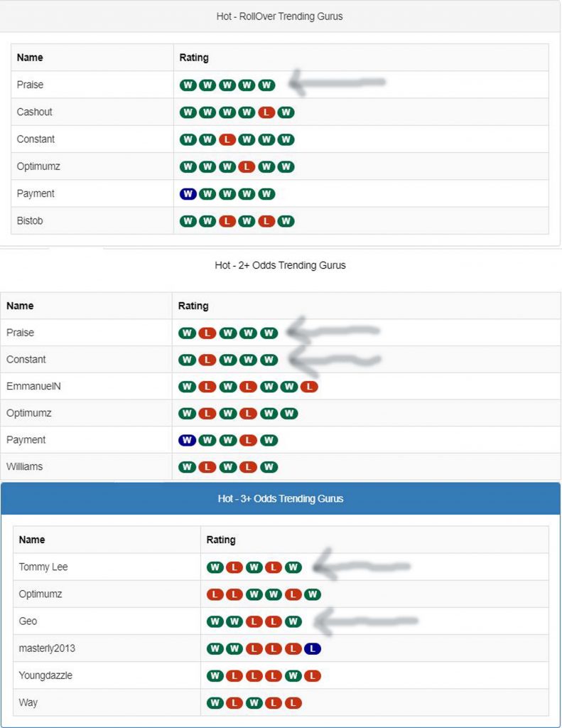Click the red L badge in RollOver Optimumz row
562x728 pixels.
[x=247, y=166]
